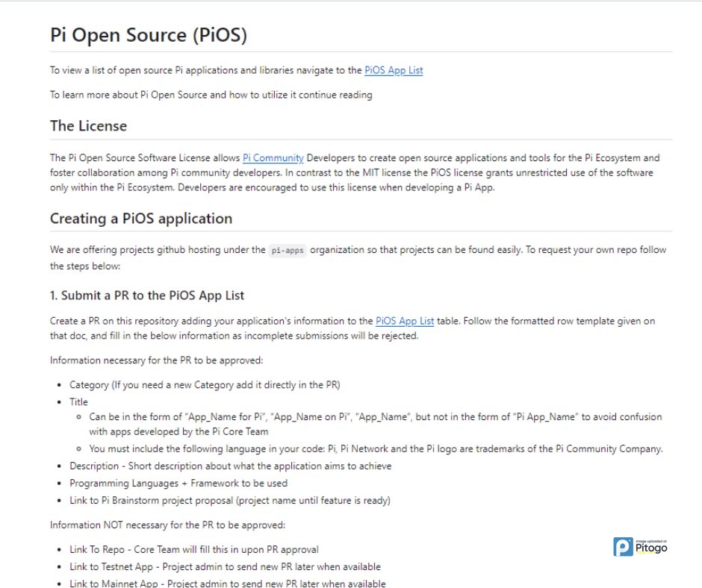Click the Title bullet item
Screen dimensions: 702x588
[x=78, y=401]
